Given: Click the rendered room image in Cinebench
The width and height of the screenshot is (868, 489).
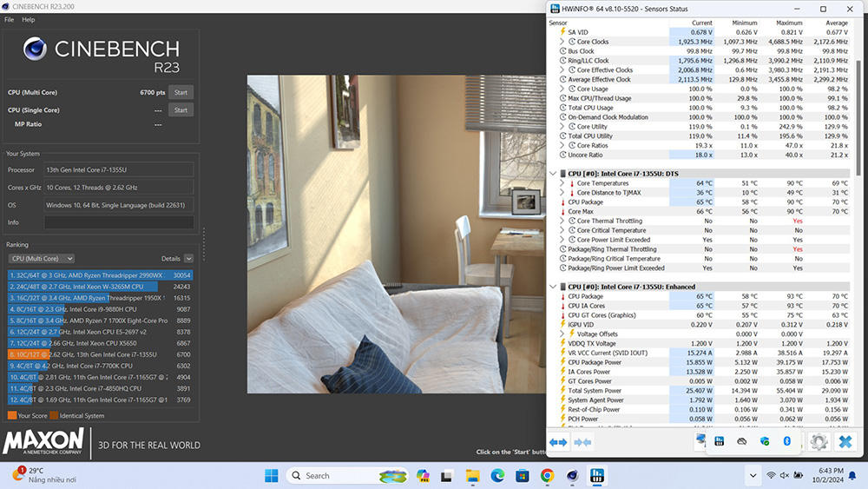Looking at the screenshot, I should click(x=397, y=235).
